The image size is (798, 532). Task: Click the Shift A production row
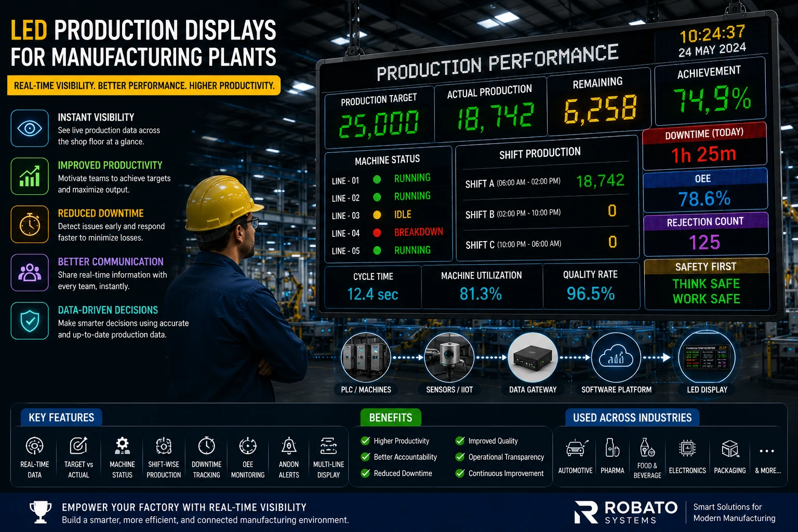545,182
